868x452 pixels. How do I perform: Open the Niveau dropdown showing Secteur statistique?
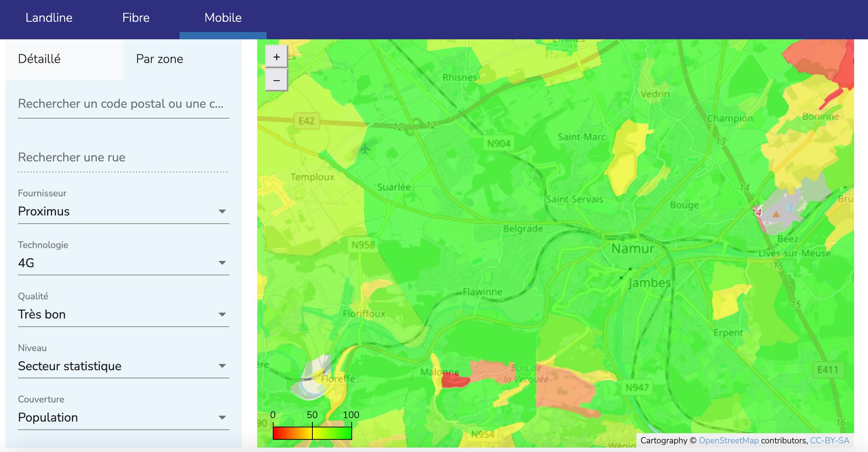point(123,366)
